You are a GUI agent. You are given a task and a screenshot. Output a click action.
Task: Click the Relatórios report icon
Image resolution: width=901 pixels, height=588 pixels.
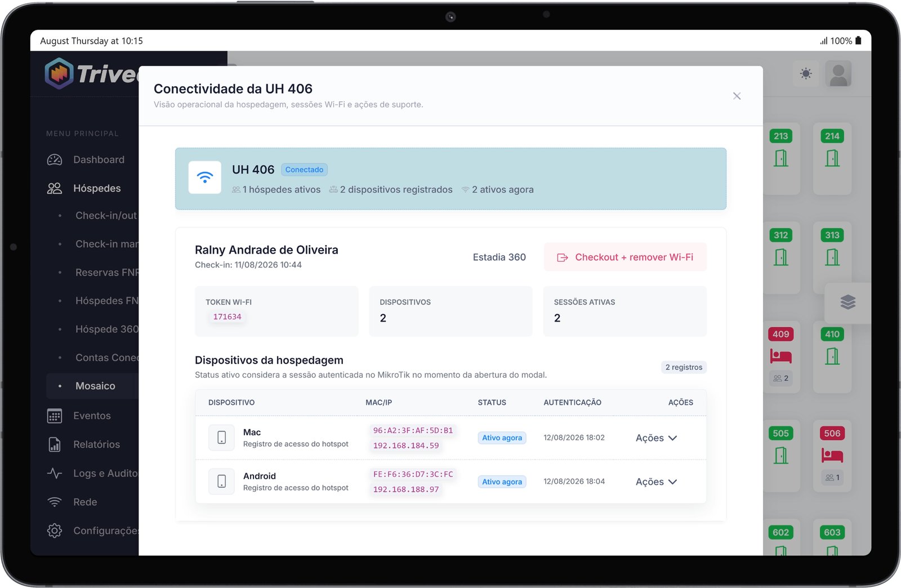(x=55, y=445)
